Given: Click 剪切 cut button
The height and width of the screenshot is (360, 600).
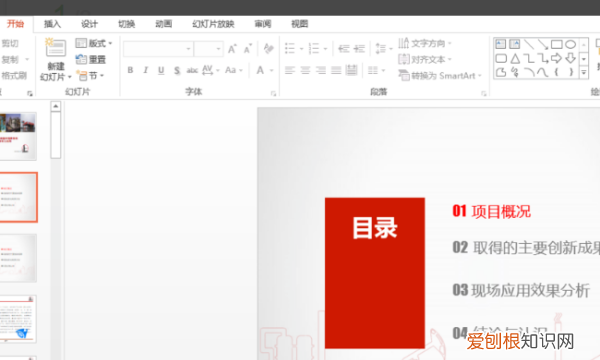Looking at the screenshot, I should (10, 43).
